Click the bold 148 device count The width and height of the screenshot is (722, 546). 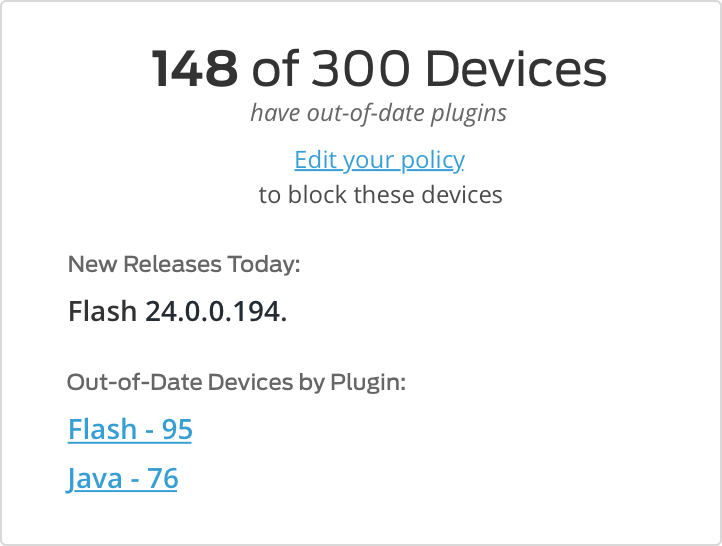195,71
